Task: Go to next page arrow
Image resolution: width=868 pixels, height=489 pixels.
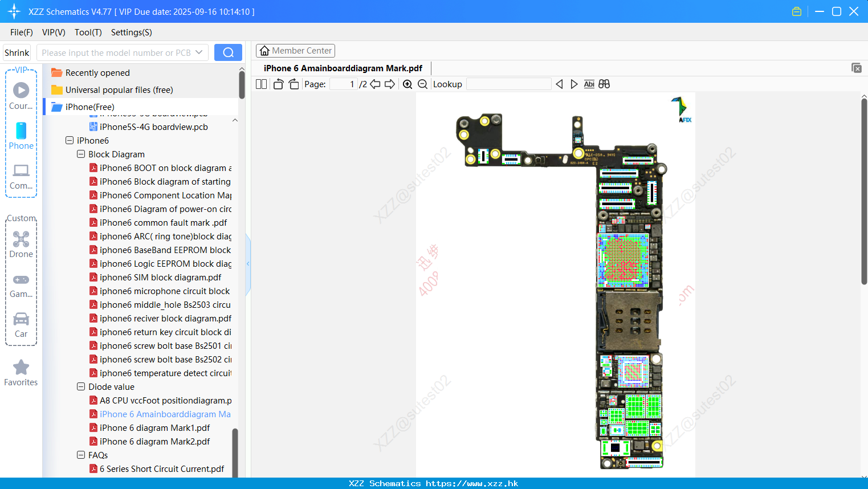Action: tap(390, 84)
